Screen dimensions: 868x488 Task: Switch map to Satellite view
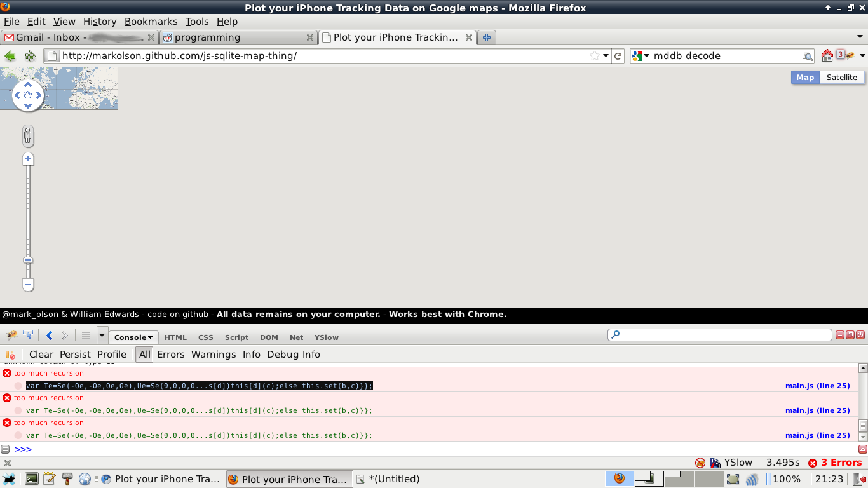[842, 78]
